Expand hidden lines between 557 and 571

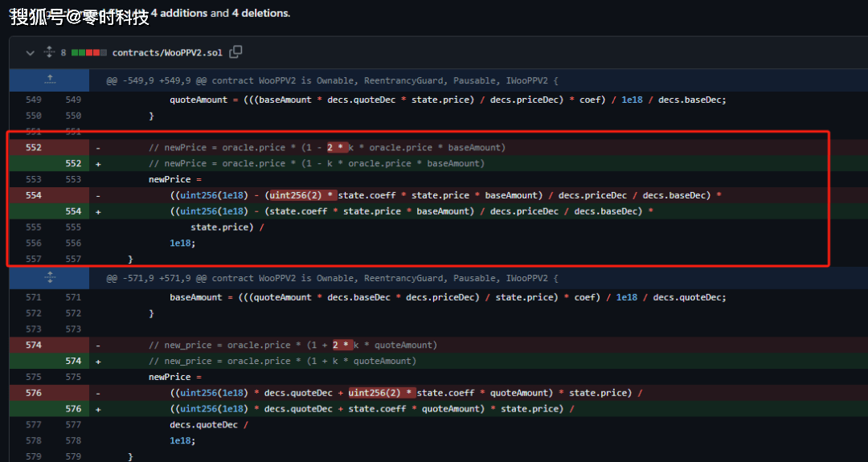[x=49, y=278]
